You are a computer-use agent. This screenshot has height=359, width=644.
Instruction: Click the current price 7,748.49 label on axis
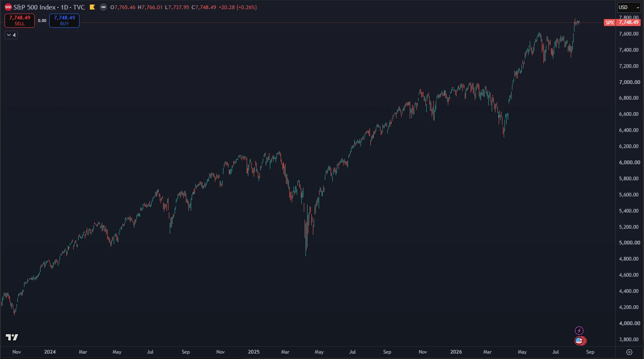click(629, 23)
